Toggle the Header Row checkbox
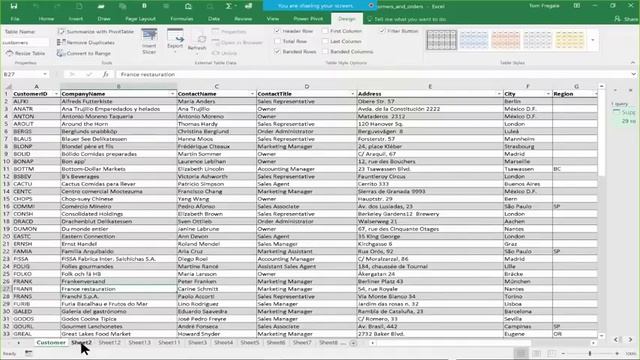The image size is (640, 360). pyautogui.click(x=278, y=31)
